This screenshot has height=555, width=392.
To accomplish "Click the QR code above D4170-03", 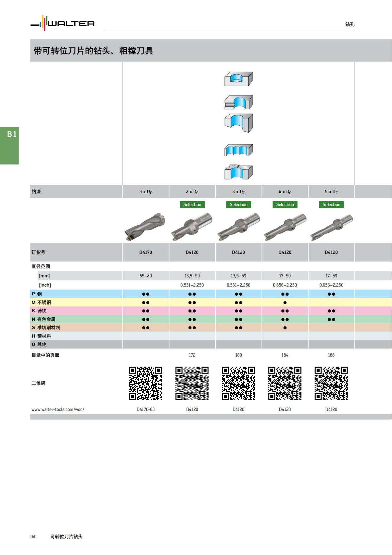I will [x=146, y=383].
